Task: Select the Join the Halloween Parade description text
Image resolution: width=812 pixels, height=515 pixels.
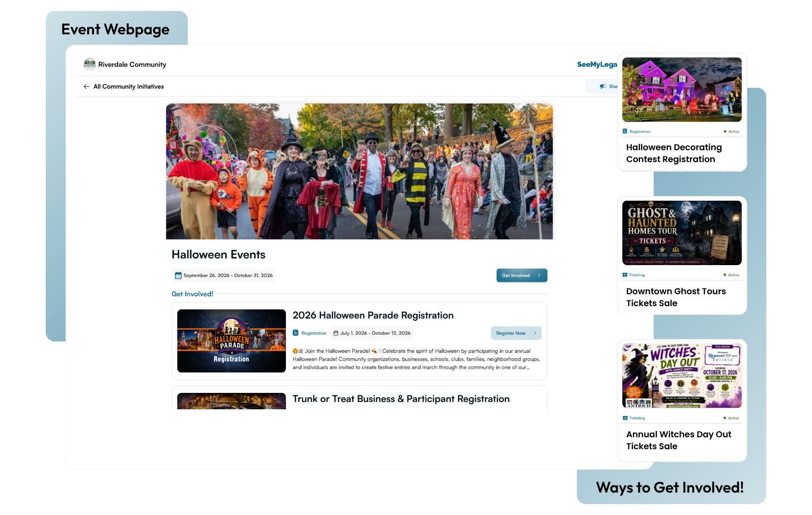Action: pos(416,359)
